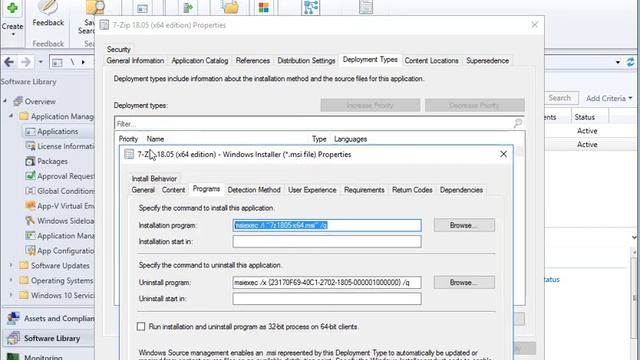Click the Software Updates folder icon
This screenshot has width=640, height=360.
(x=24, y=265)
